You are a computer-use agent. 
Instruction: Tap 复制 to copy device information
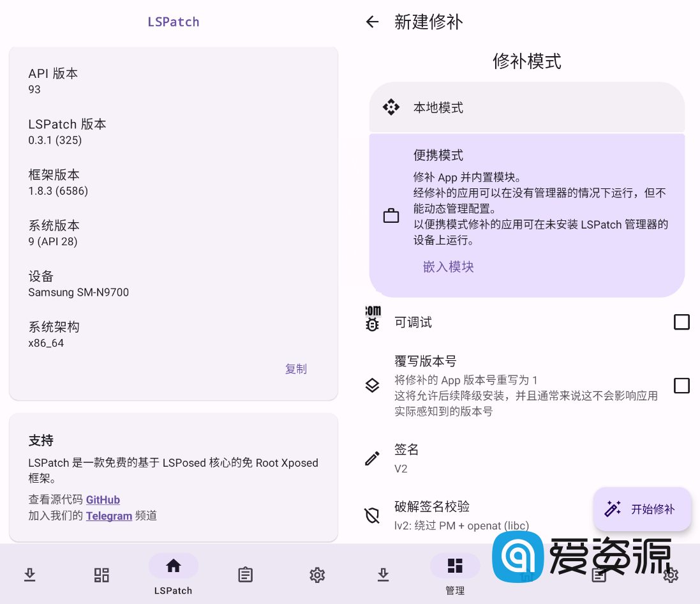coord(296,368)
